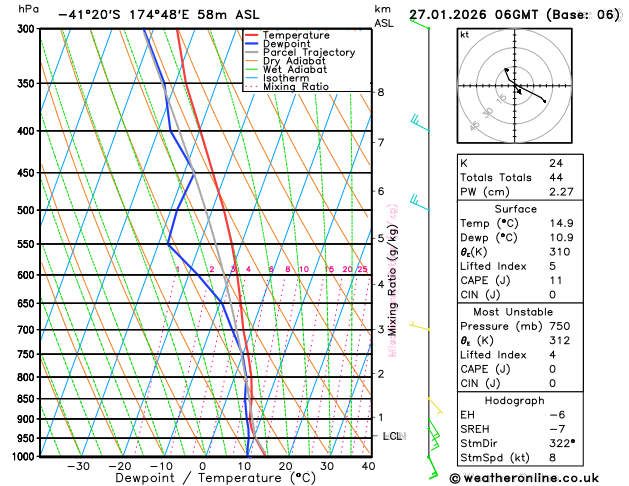The width and height of the screenshot is (629, 486).
Task: Click the 'EH' value -6
Action: pyautogui.click(x=558, y=415)
